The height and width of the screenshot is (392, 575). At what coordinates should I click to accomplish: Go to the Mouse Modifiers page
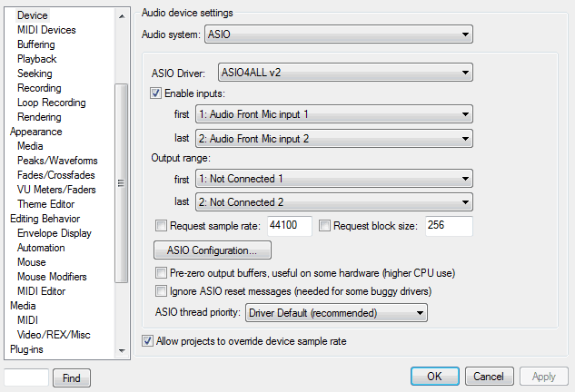[x=52, y=277]
